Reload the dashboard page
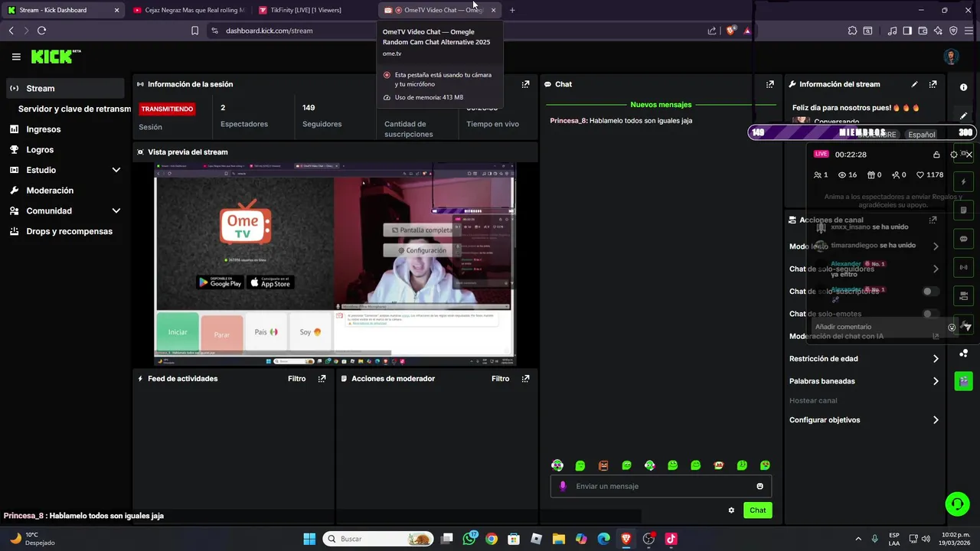Viewport: 980px width, 551px height. pos(41,31)
